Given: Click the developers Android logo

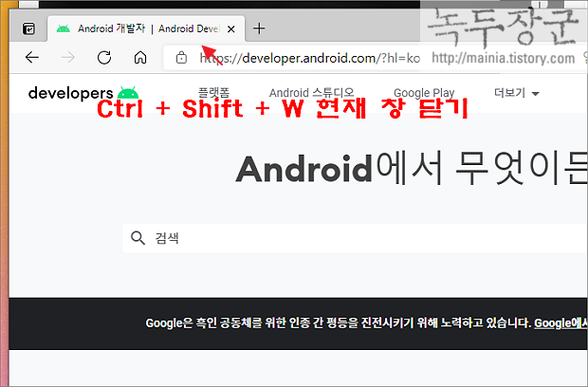Looking at the screenshot, I should [x=83, y=93].
